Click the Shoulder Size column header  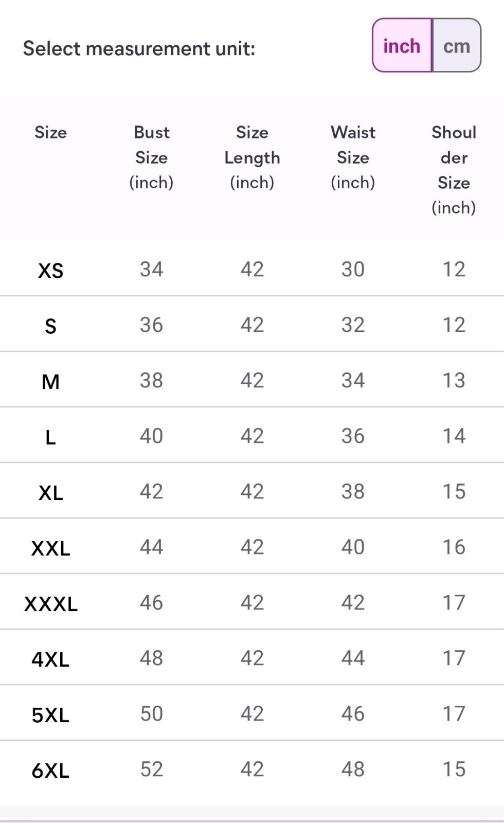click(x=454, y=170)
